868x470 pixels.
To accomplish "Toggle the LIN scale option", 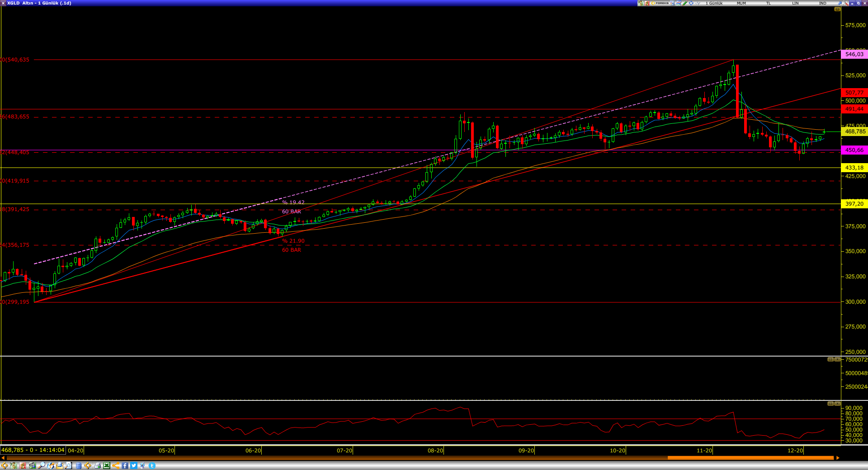I will (x=795, y=3).
